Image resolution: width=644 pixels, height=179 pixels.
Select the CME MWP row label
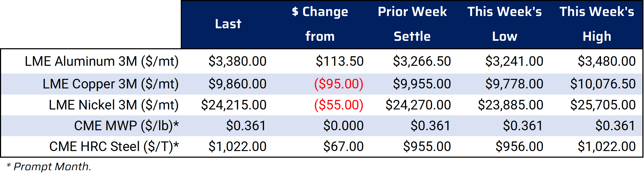point(127,126)
